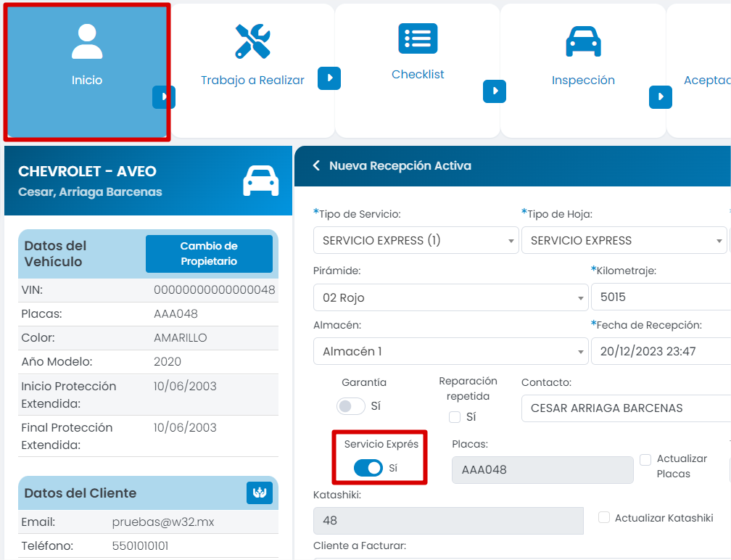Select the Inspección car icon
731x560 pixels.
tap(583, 41)
